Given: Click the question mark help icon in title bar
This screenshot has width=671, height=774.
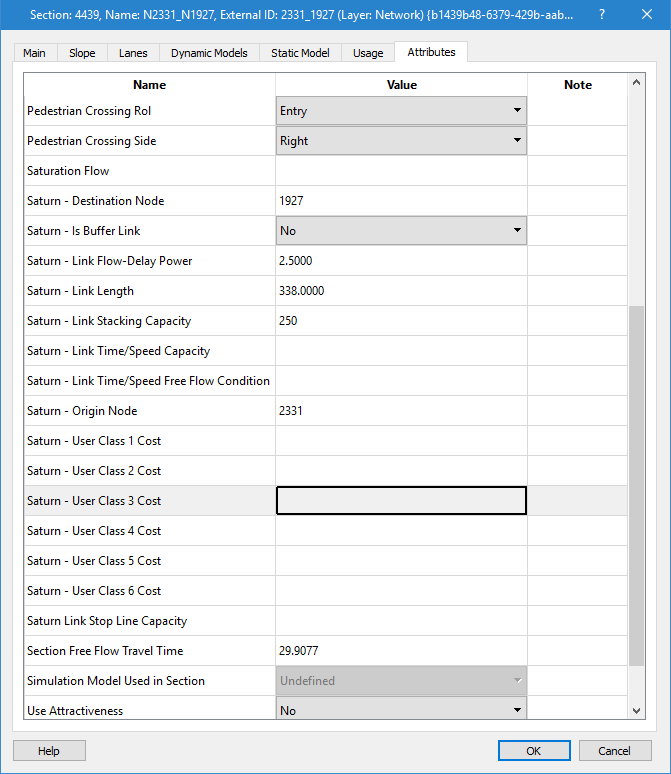Looking at the screenshot, I should tap(601, 14).
